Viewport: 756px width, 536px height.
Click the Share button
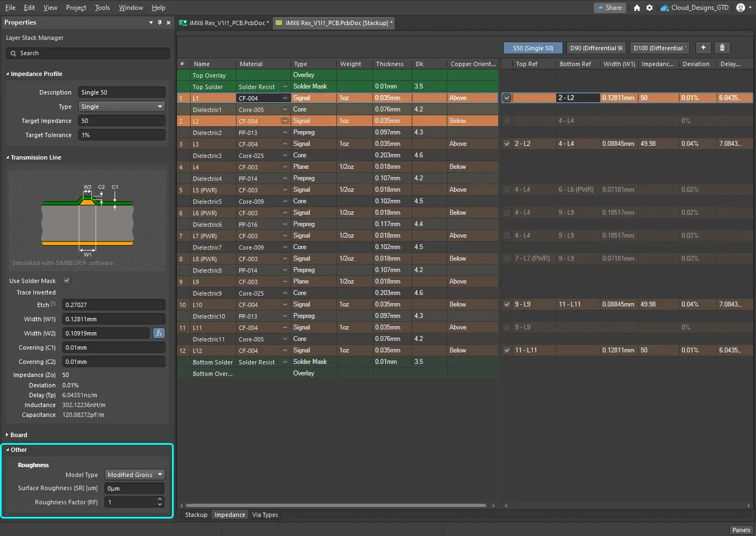(x=609, y=8)
